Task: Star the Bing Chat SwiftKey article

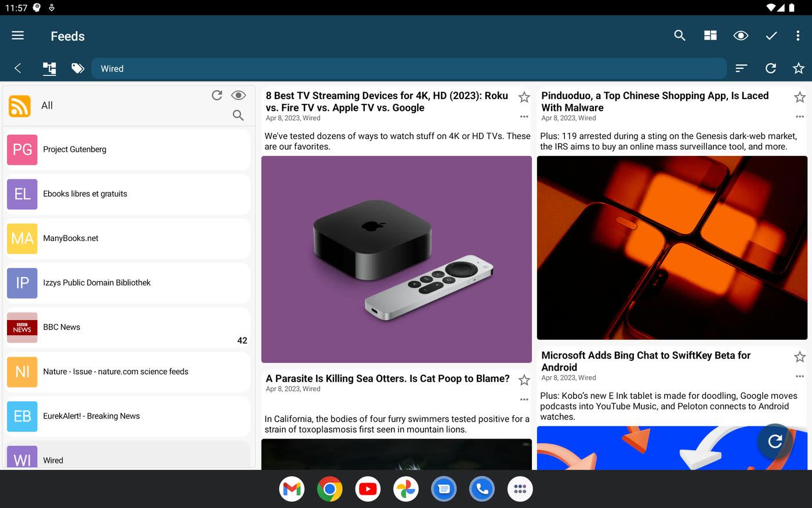Action: [800, 357]
